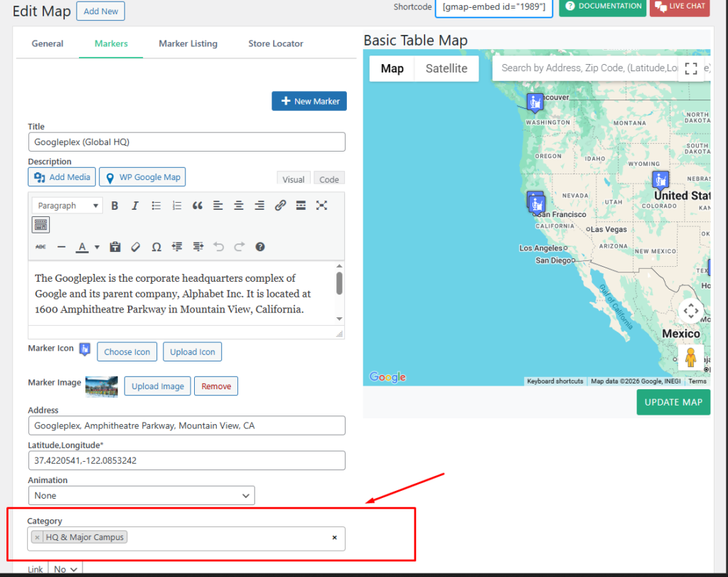
Task: Insert special character with Omega icon
Action: [156, 247]
